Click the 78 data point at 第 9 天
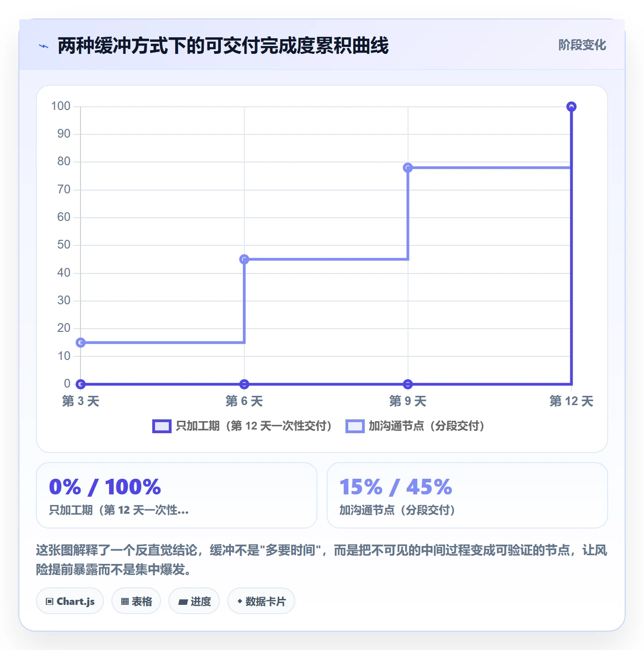This screenshot has width=644, height=650. (408, 168)
